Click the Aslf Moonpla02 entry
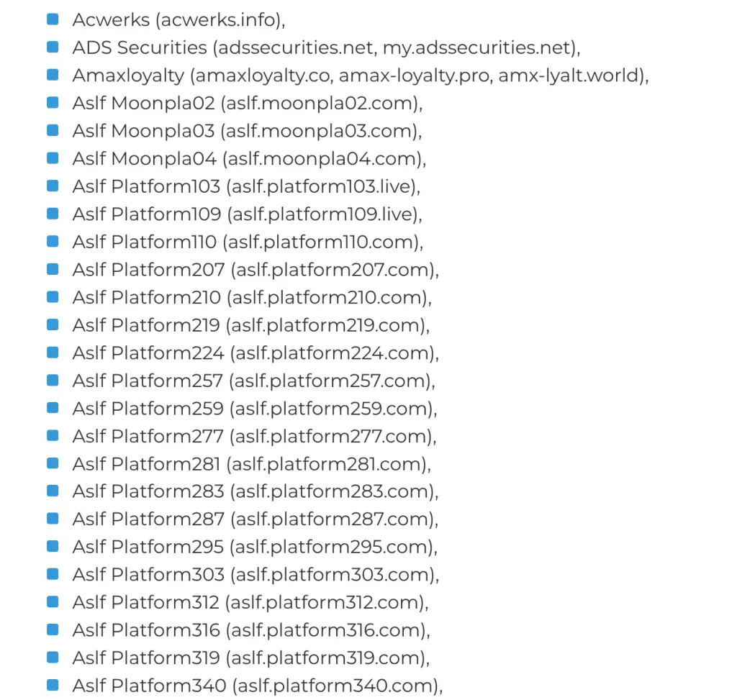Screen dimensions: 737x700 [248, 103]
